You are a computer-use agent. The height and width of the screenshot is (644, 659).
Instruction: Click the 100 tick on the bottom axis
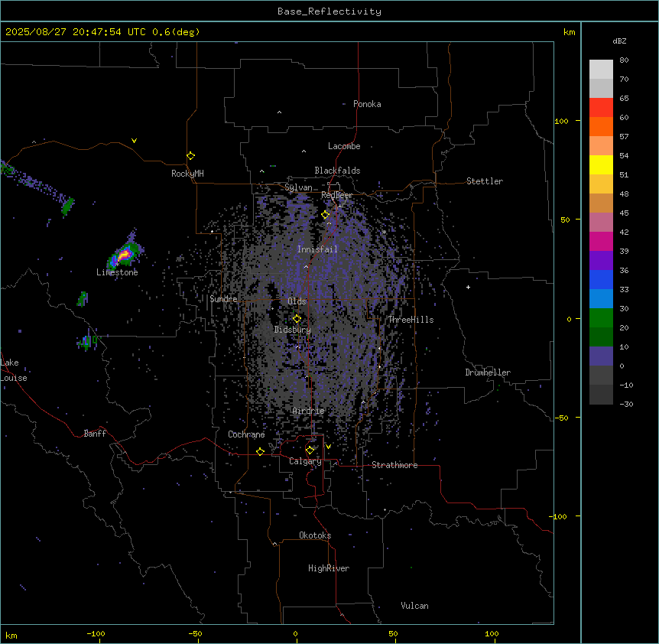[492, 633]
